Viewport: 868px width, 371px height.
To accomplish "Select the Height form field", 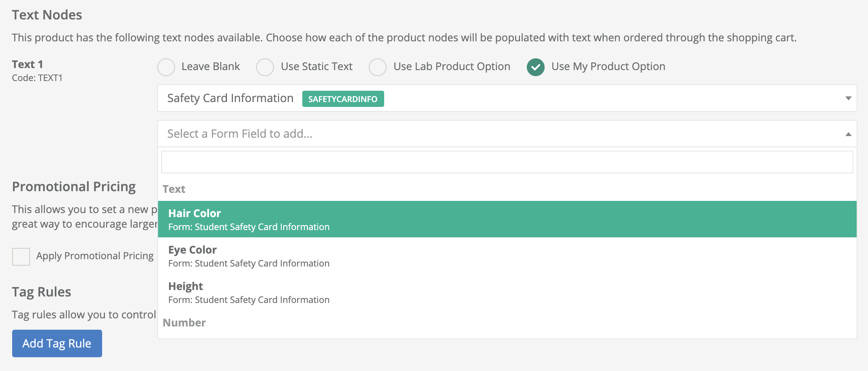I will 507,292.
